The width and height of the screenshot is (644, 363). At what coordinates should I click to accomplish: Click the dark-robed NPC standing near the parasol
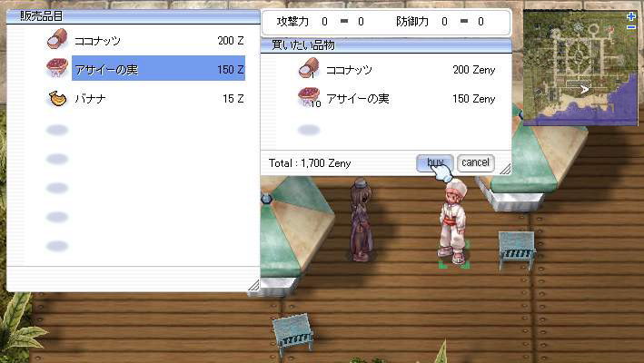(x=361, y=220)
